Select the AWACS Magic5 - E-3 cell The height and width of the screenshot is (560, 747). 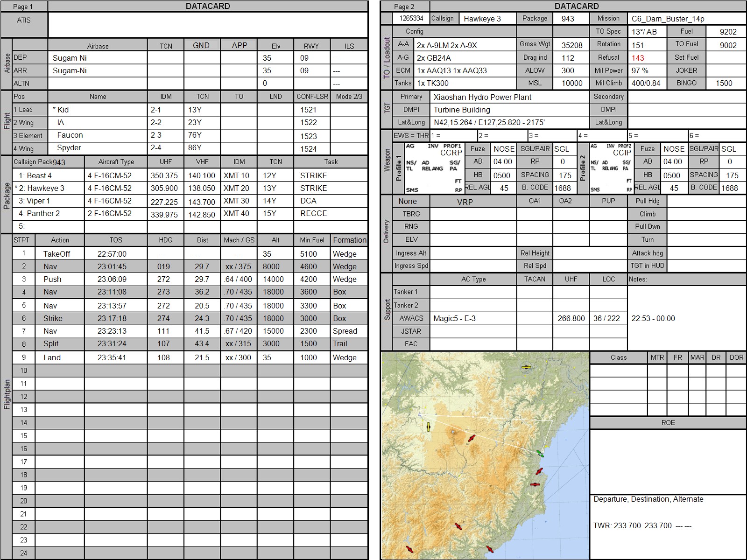472,318
